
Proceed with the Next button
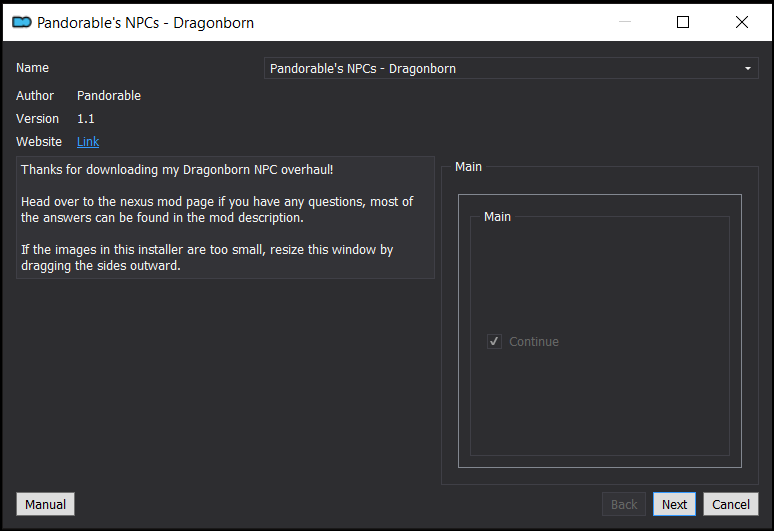point(674,504)
